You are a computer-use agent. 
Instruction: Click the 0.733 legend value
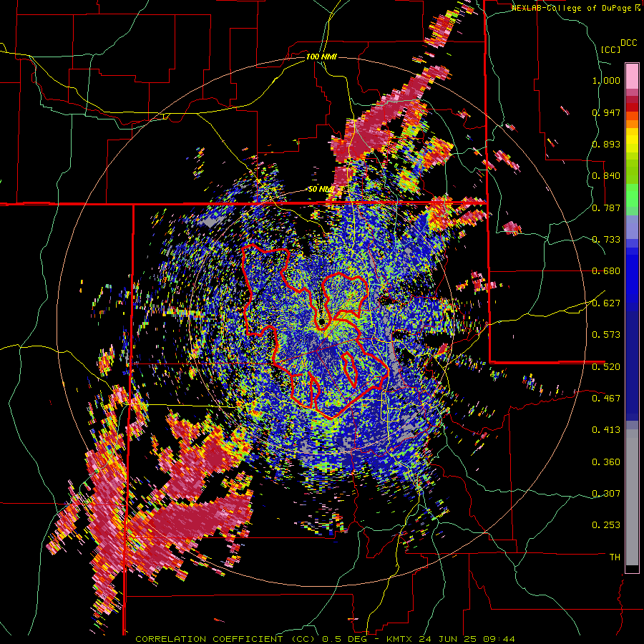(606, 240)
